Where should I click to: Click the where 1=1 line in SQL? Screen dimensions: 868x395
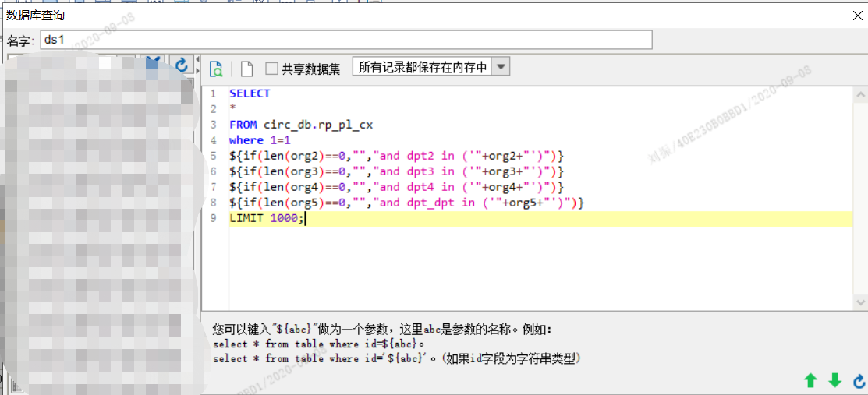point(259,140)
